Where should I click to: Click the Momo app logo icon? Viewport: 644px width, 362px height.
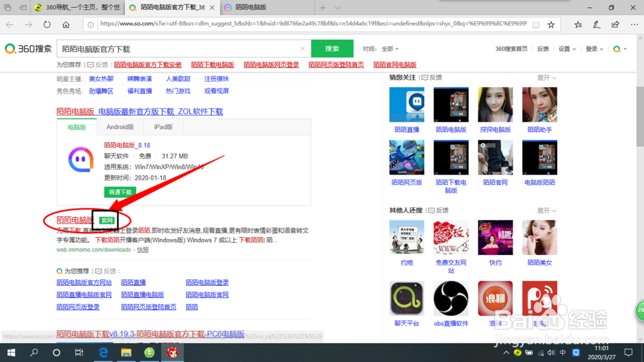point(80,160)
